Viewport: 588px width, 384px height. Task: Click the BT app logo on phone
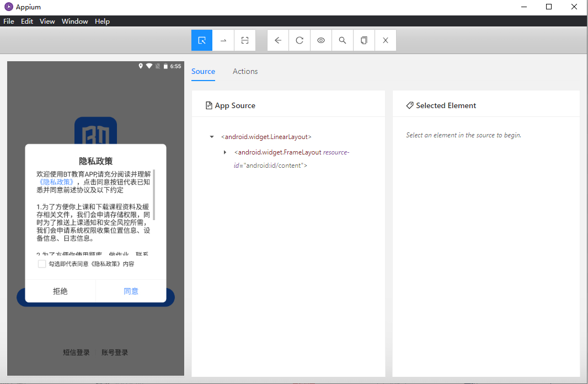click(x=95, y=131)
